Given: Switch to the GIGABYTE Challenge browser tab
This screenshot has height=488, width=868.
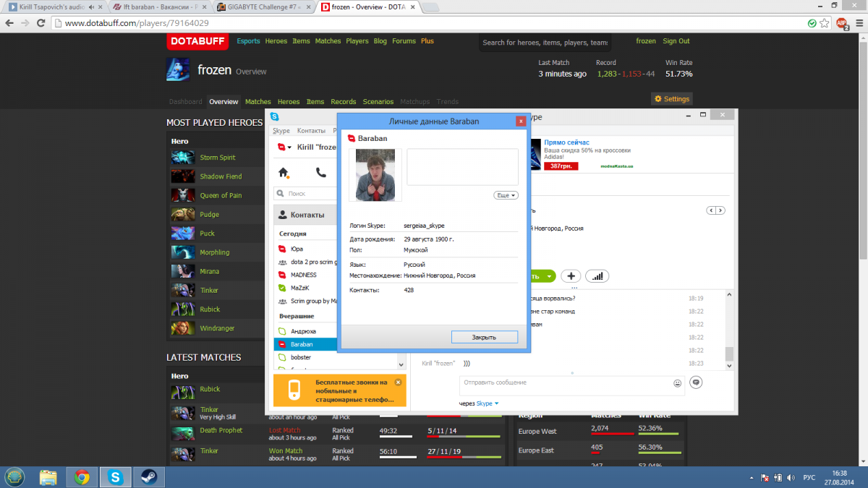Looking at the screenshot, I should click(x=265, y=7).
